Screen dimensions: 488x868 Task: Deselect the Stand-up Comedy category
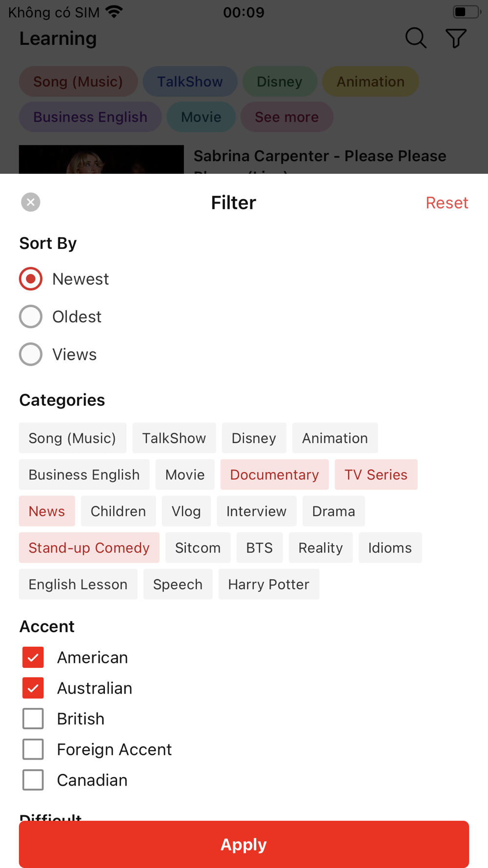pyautogui.click(x=89, y=548)
